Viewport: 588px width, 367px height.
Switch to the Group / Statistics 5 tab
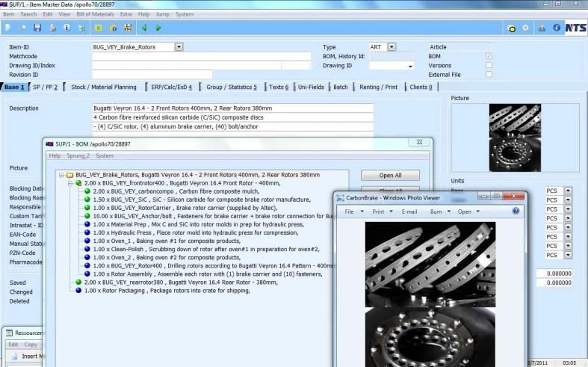pyautogui.click(x=232, y=87)
